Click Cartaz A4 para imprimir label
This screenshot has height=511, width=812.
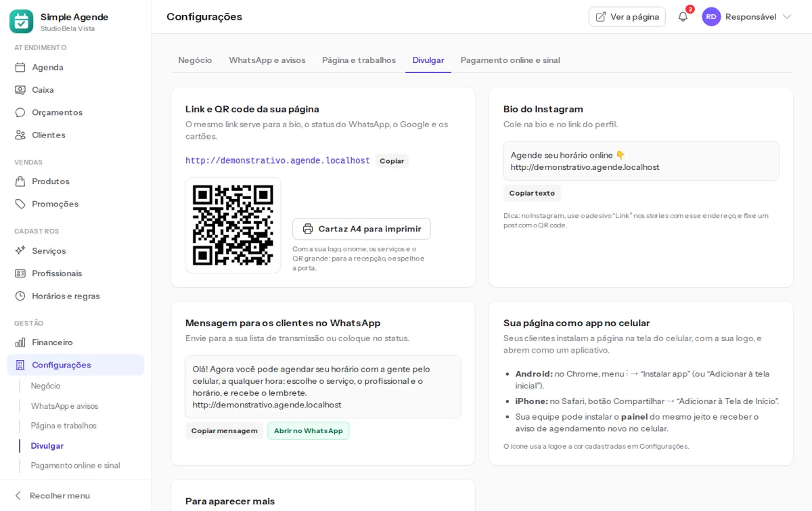click(x=369, y=229)
